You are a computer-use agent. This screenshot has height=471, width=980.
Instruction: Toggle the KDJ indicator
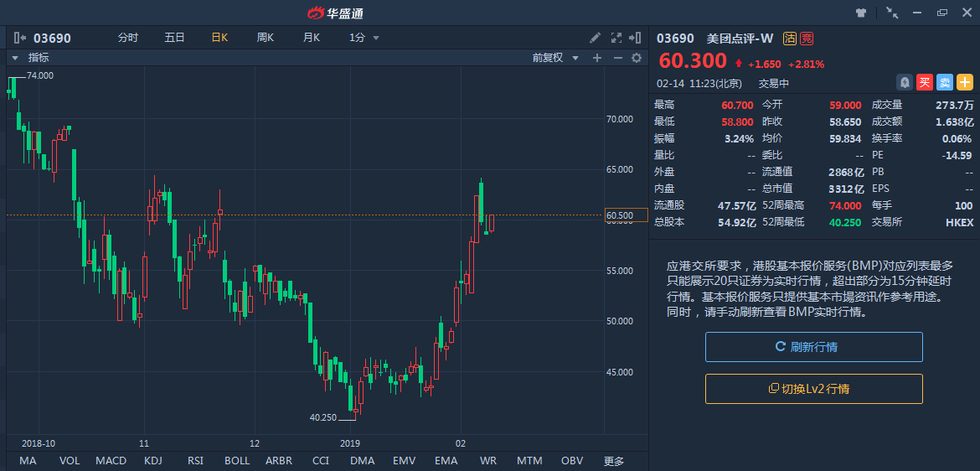pos(153,461)
